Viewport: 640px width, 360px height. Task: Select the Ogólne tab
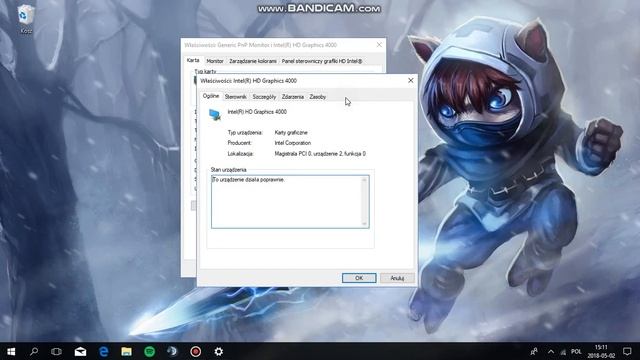tap(211, 96)
